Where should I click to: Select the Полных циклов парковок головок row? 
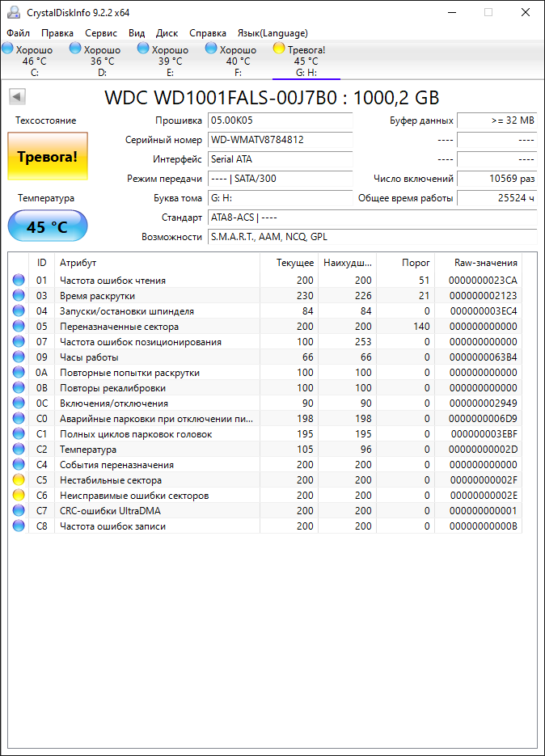[265, 434]
